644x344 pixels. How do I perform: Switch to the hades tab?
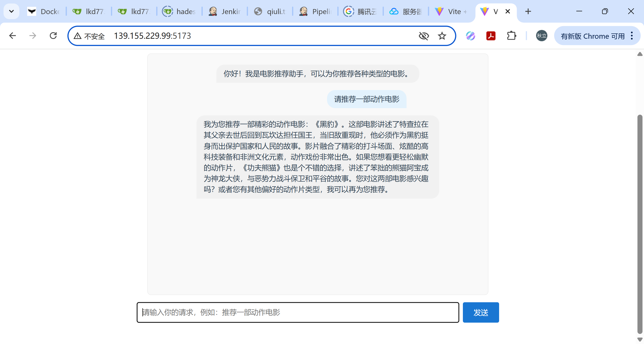180,12
